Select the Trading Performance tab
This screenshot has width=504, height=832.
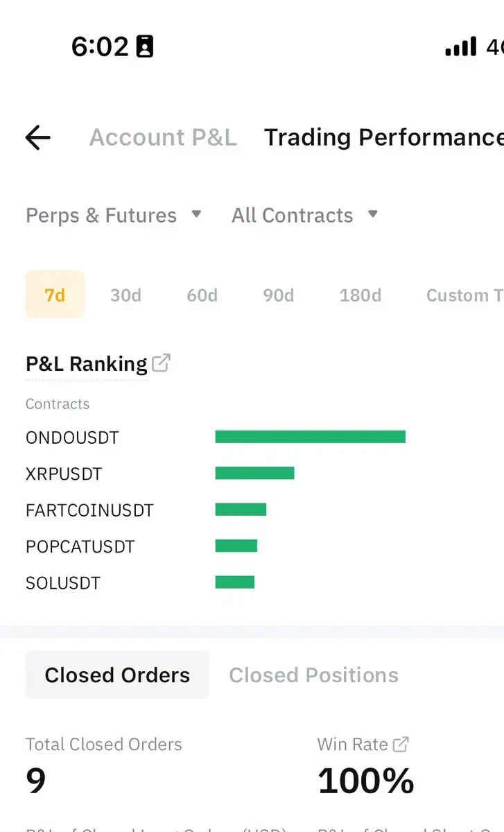pyautogui.click(x=383, y=137)
